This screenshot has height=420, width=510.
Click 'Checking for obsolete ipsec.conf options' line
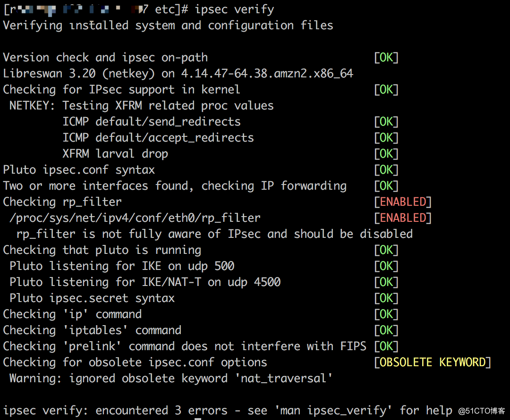(x=135, y=362)
